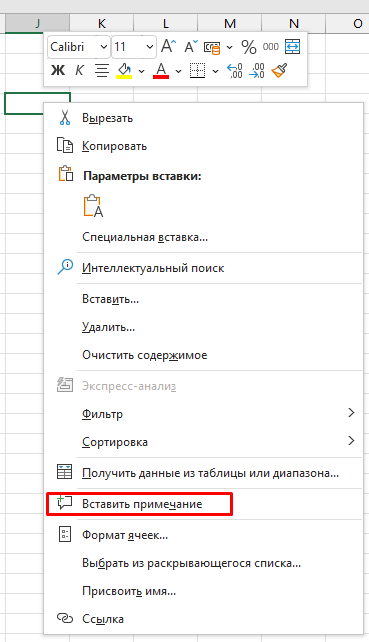This screenshot has width=369, height=642.
Task: Toggle italic К formatting
Action: 79,70
